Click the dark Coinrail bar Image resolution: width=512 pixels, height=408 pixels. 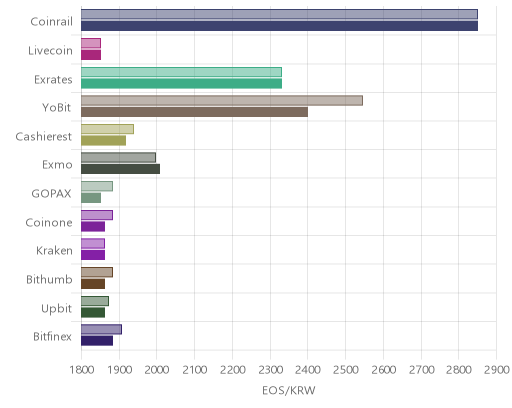click(279, 26)
